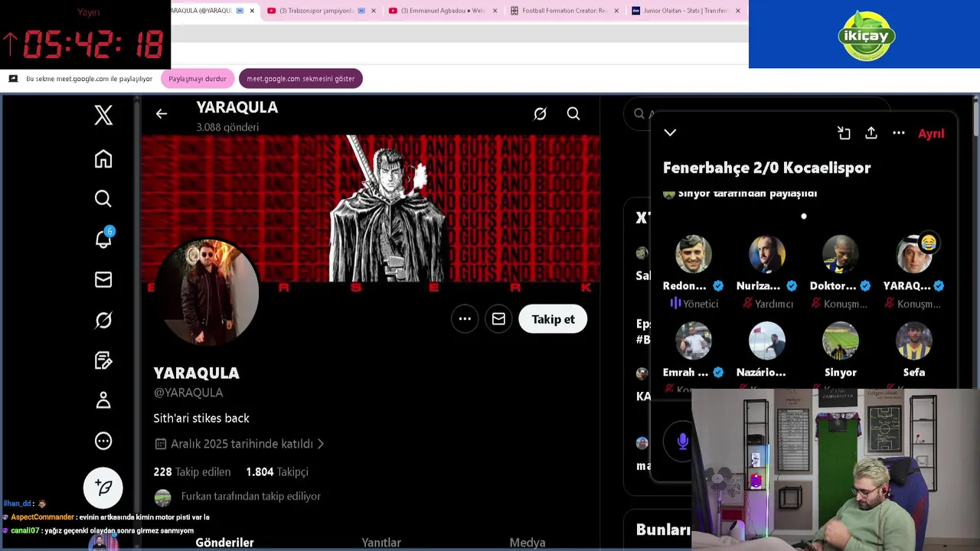Open profile more options three-dot button
The height and width of the screenshot is (551, 980).
(465, 319)
